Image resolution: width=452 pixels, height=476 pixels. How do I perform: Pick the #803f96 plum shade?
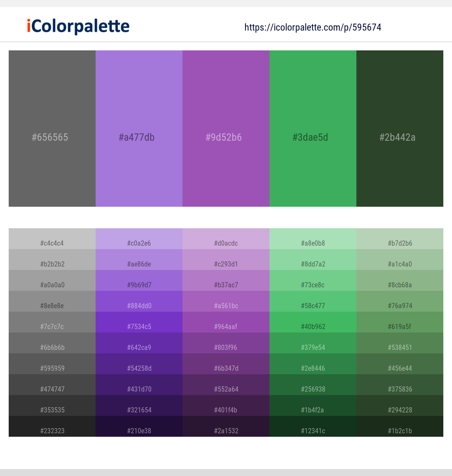(226, 343)
